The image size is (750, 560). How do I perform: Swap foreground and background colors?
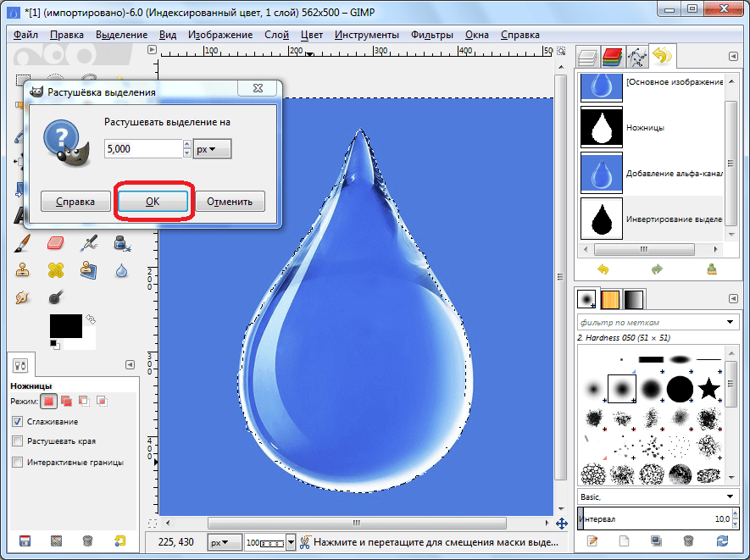90,319
